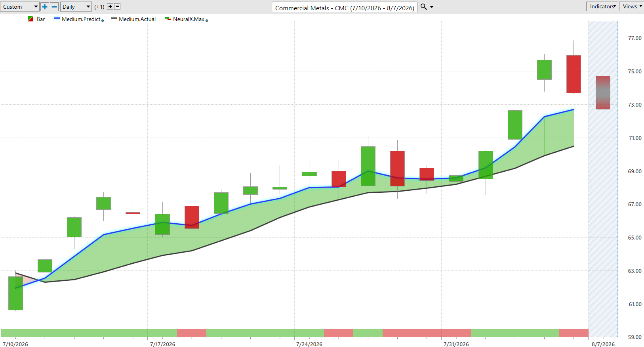Click the (+1) forecast offset text
Viewport: 644px width, 347px height.
[99, 7]
